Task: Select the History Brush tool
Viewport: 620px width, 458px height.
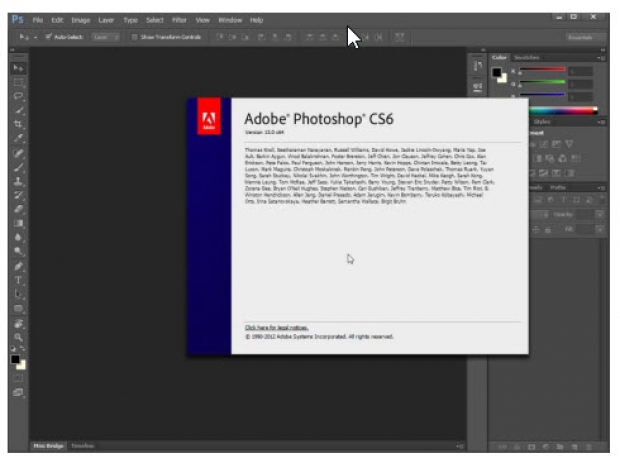Action: pos(18,195)
